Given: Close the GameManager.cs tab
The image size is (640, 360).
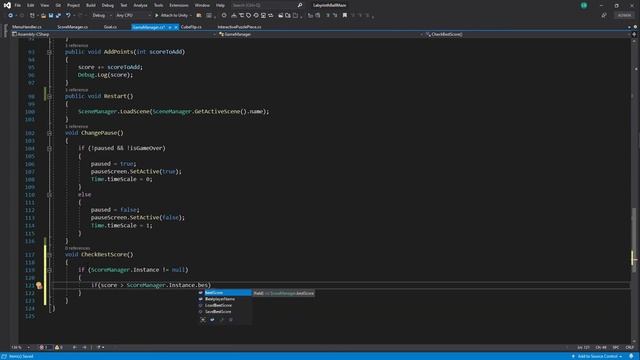Looking at the screenshot, I should (x=176, y=27).
